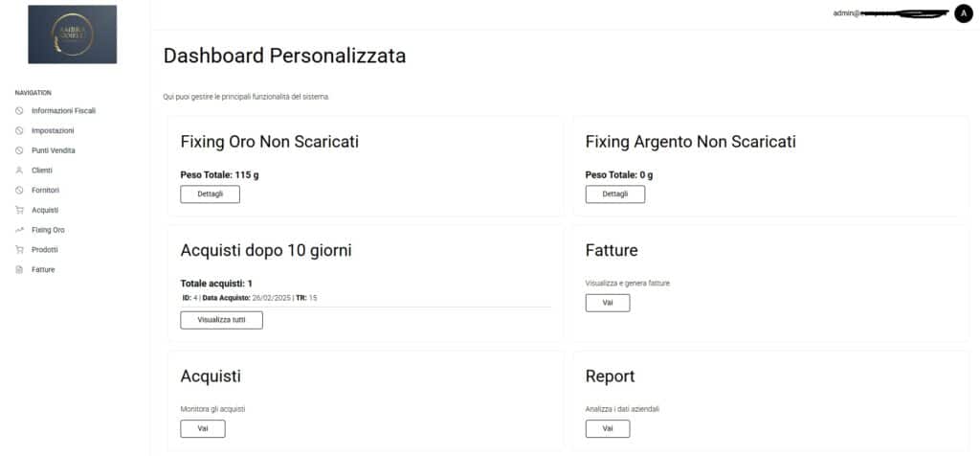Click the Fatture document icon
Screen dimensions: 980x456
pos(19,270)
